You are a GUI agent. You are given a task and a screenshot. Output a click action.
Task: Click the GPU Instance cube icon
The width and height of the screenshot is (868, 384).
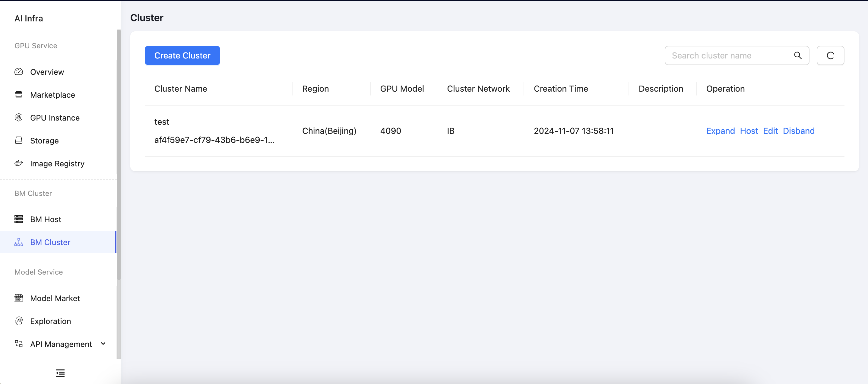19,118
